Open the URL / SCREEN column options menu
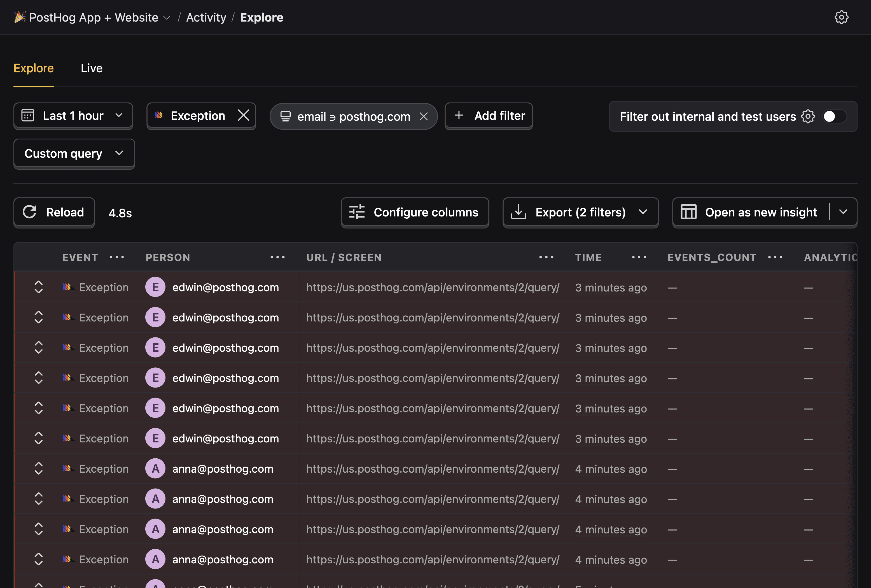Viewport: 871px width, 588px height. (547, 257)
